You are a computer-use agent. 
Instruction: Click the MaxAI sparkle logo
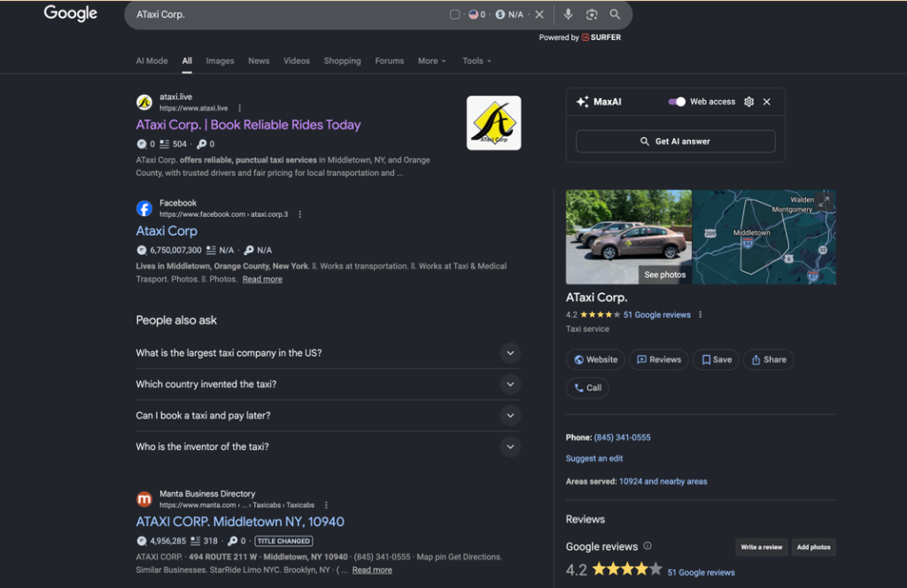tap(583, 102)
